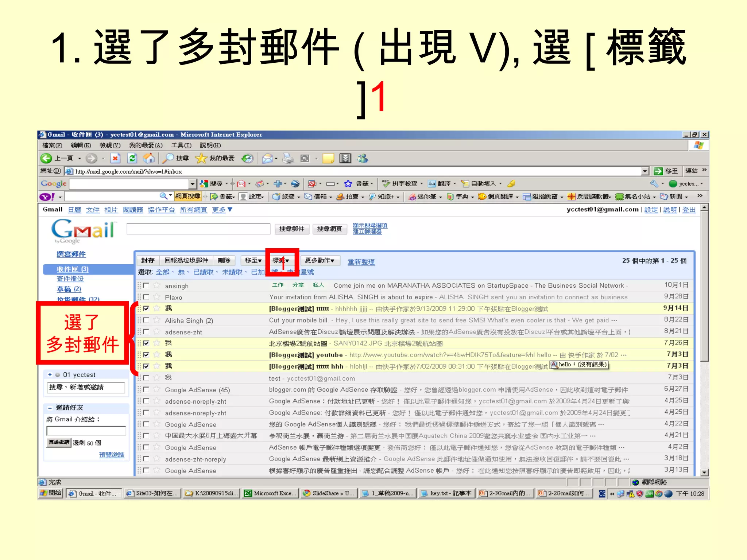This screenshot has width=747, height=560.
Task: Open IE favorites star icon
Action: (x=201, y=158)
